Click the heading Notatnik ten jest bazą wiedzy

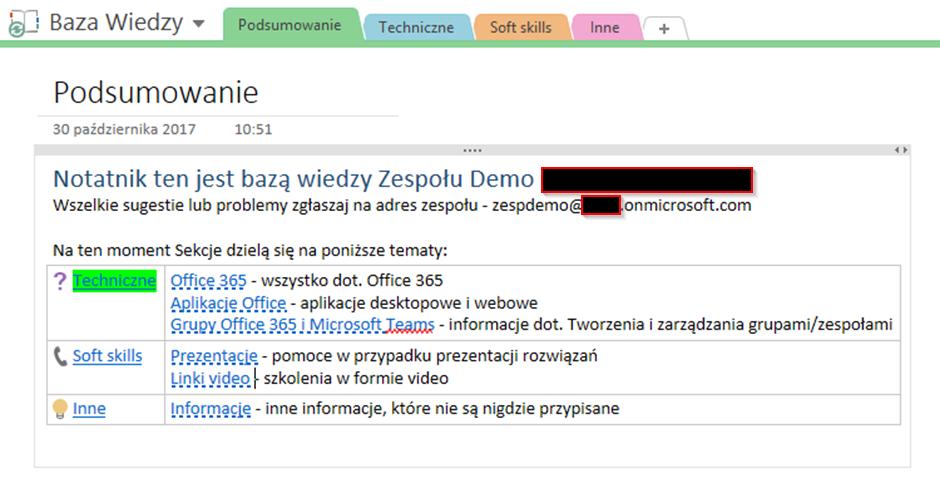click(293, 179)
